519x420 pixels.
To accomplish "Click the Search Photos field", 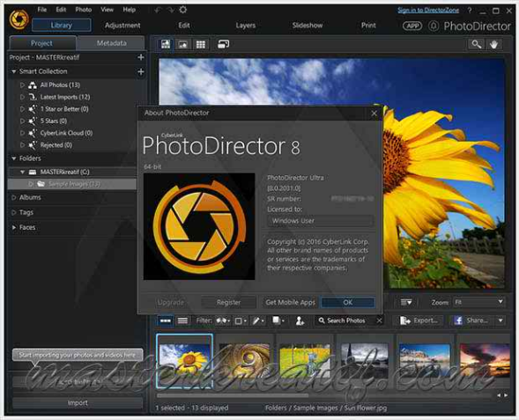I will [x=346, y=321].
